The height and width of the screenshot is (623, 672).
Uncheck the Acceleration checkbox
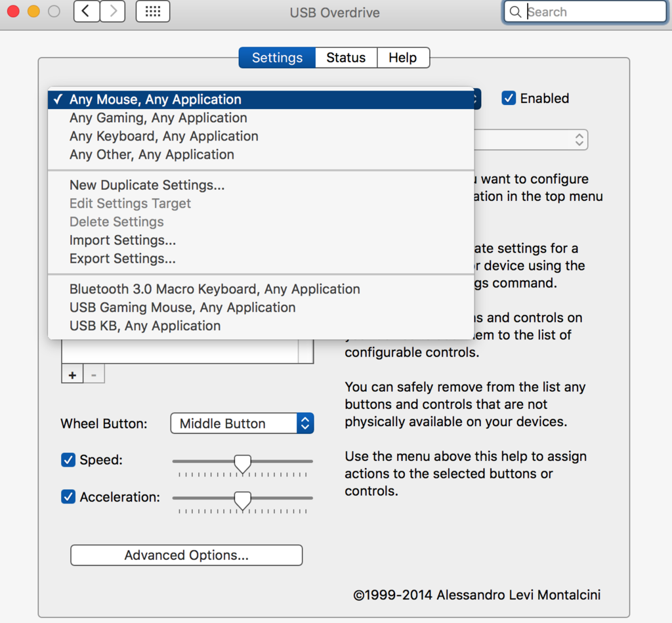pyautogui.click(x=68, y=496)
